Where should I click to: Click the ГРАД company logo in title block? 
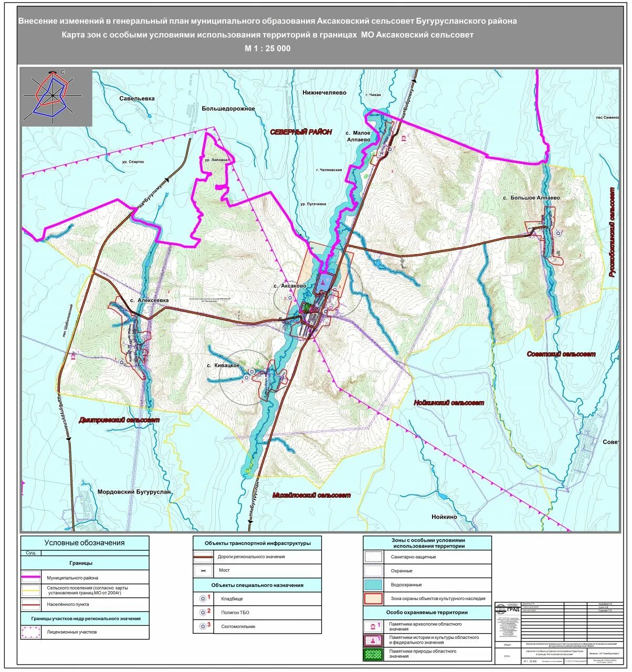(x=507, y=610)
